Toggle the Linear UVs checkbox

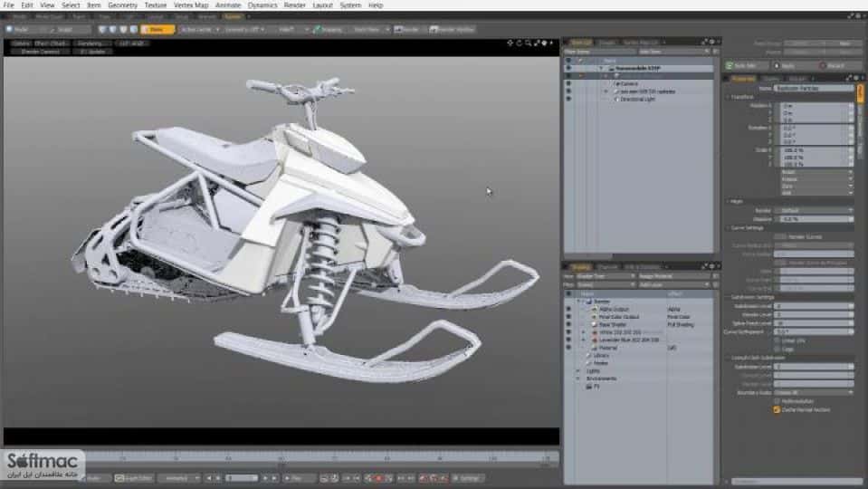[x=777, y=340]
